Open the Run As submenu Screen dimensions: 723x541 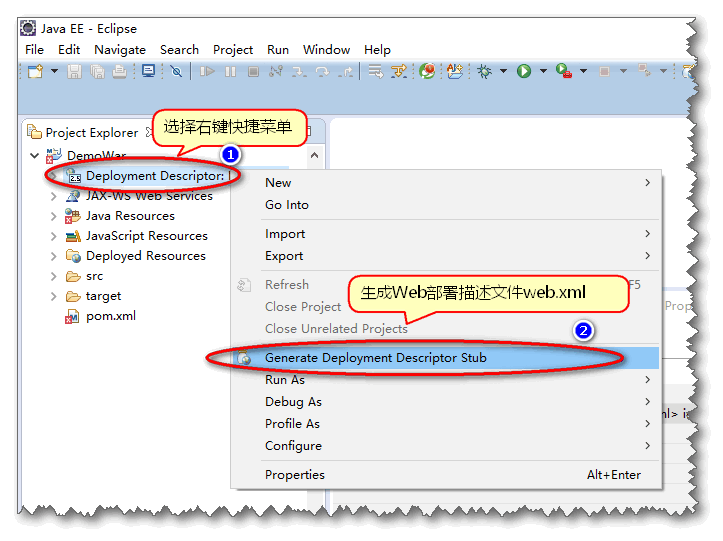[x=446, y=380]
